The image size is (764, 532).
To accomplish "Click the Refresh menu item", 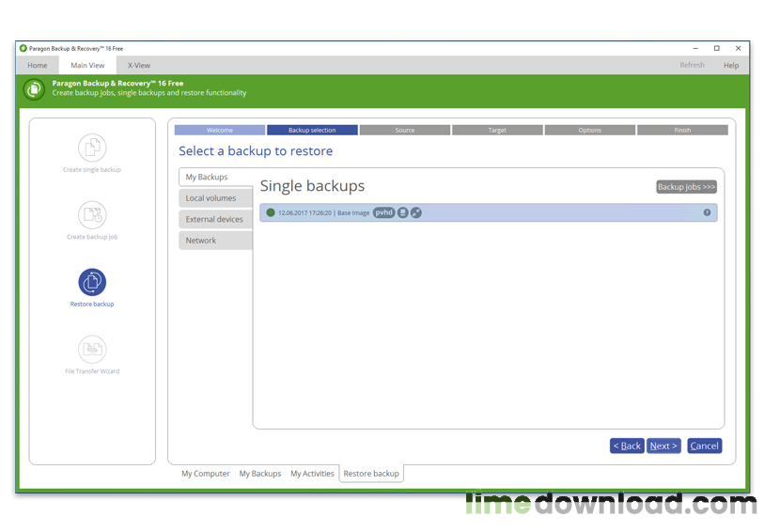I will click(692, 65).
